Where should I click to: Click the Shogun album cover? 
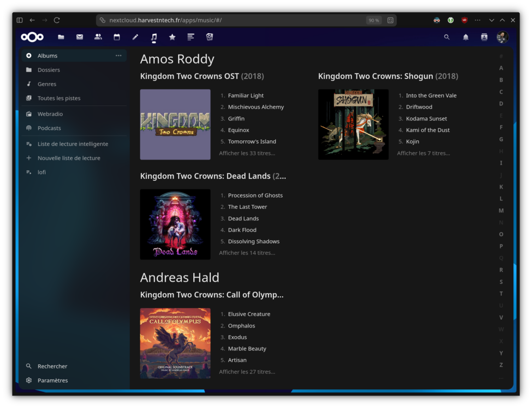click(x=353, y=125)
